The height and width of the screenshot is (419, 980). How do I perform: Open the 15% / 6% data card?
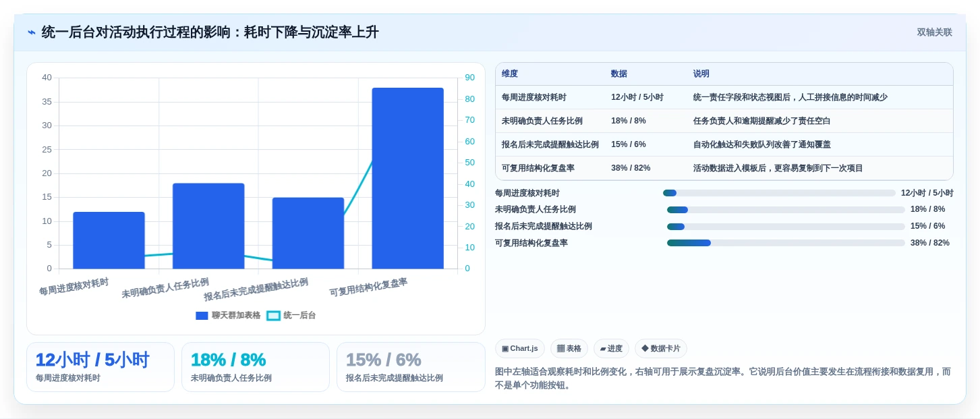click(x=411, y=367)
